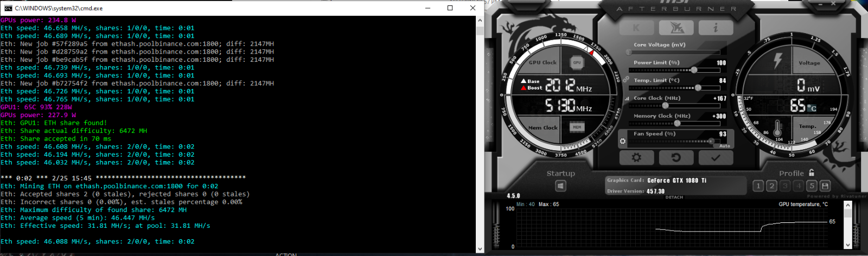Click the Min : 40 graph label
Viewport: 868px width, 256px height.
[x=526, y=204]
